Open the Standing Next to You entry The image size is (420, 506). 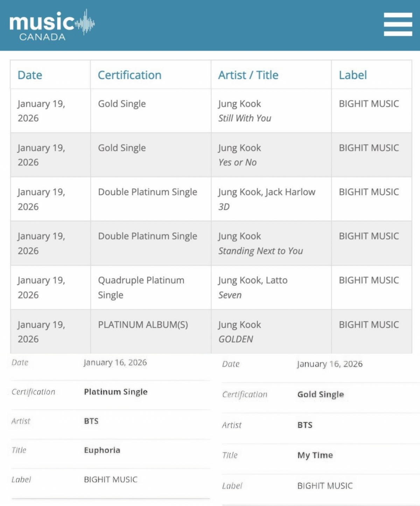260,251
